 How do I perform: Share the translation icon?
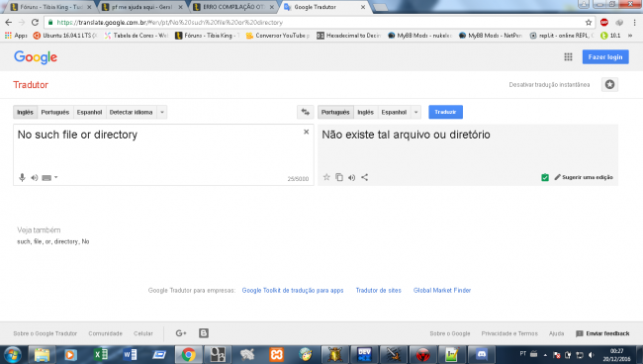click(365, 177)
